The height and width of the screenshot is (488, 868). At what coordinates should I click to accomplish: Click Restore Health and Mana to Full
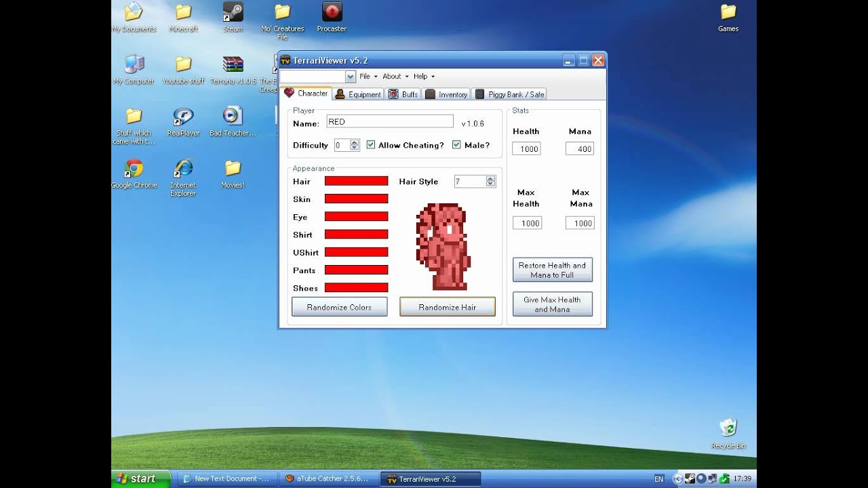[552, 270]
